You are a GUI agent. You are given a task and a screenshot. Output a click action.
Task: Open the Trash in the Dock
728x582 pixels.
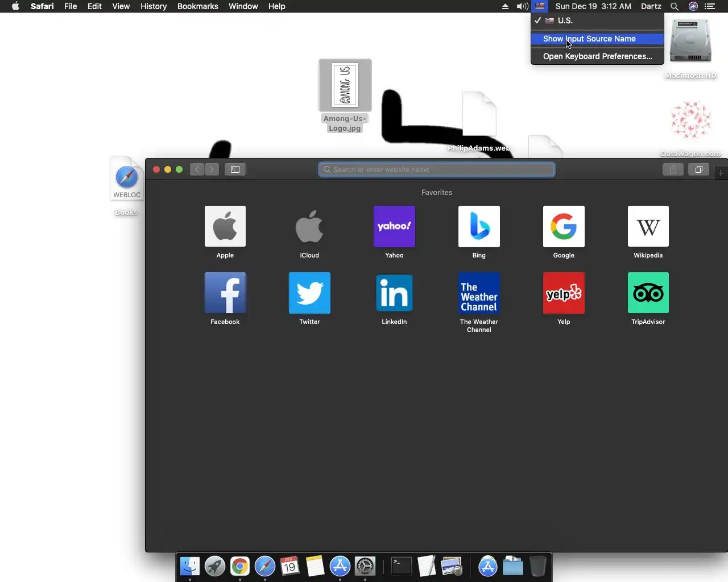[x=538, y=566]
